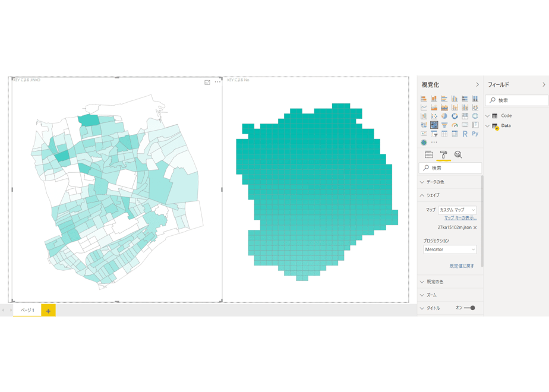Select the ribbon chart visual

click(475, 107)
